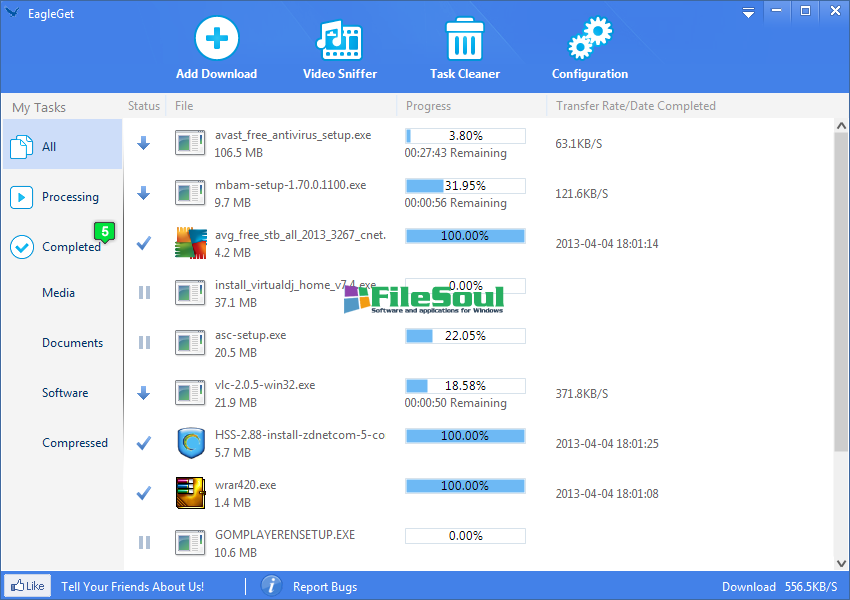The height and width of the screenshot is (600, 850).
Task: Click the AVG installer file icon
Action: click(x=190, y=243)
